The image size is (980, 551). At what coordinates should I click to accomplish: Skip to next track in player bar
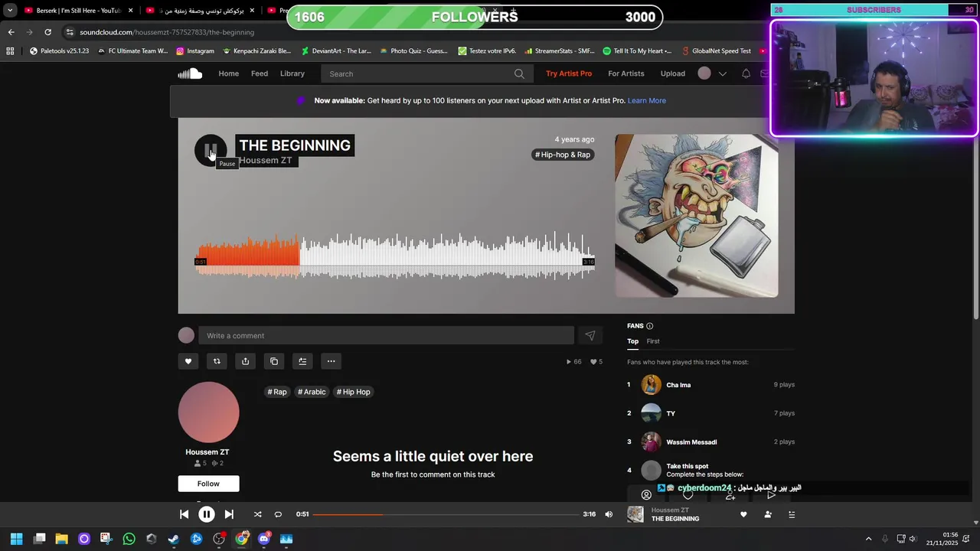pyautogui.click(x=229, y=514)
